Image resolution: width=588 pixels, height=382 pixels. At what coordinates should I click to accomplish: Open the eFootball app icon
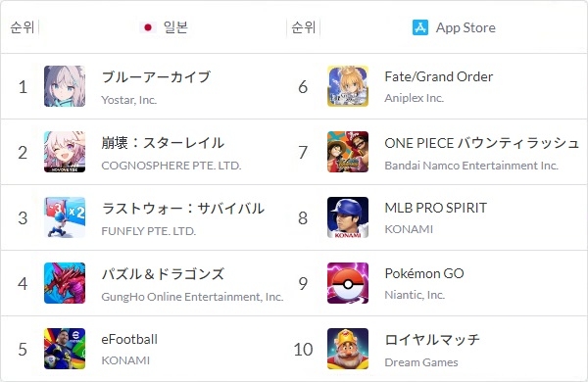click(x=65, y=349)
